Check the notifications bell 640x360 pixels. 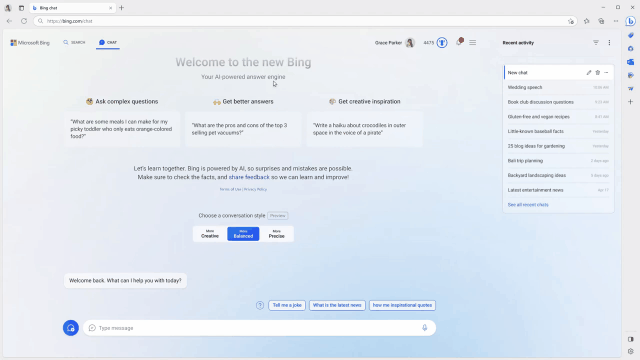460,42
